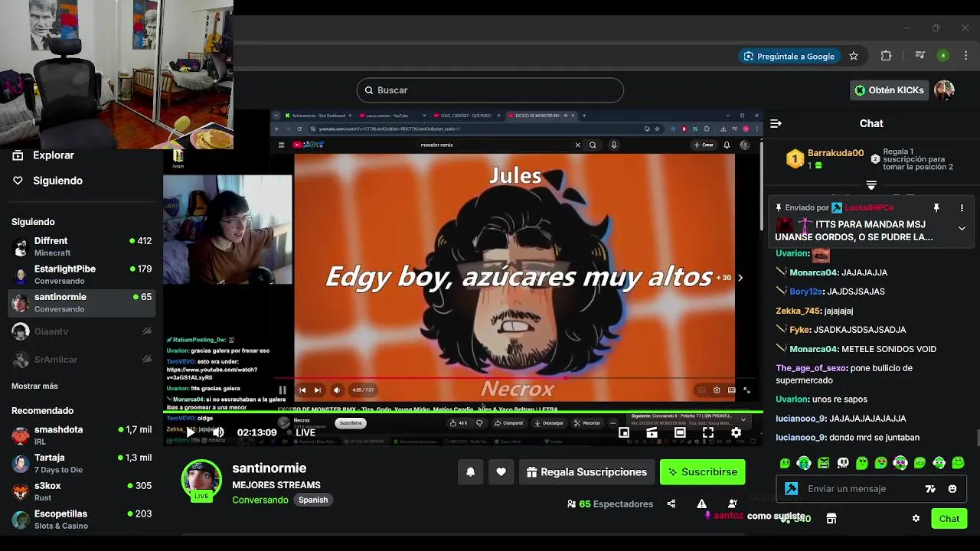Open clip creation icon in player
980x551 pixels.
[652, 432]
